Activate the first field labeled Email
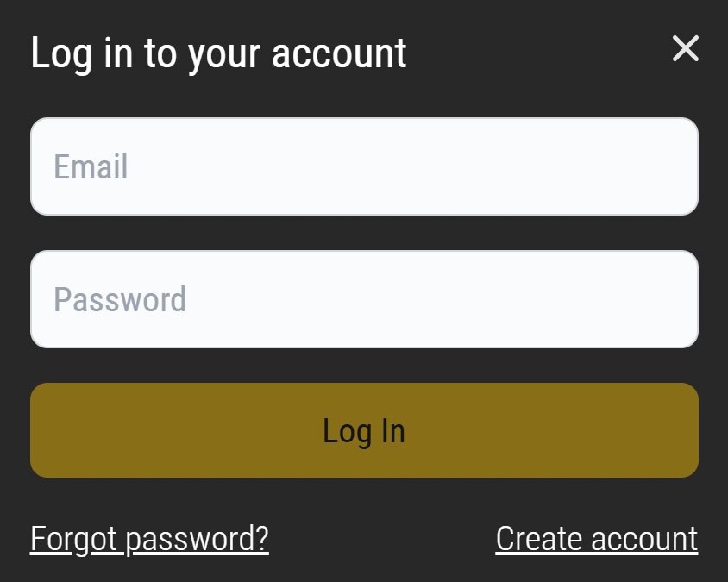Viewport: 728px width, 582px height. pos(364,166)
